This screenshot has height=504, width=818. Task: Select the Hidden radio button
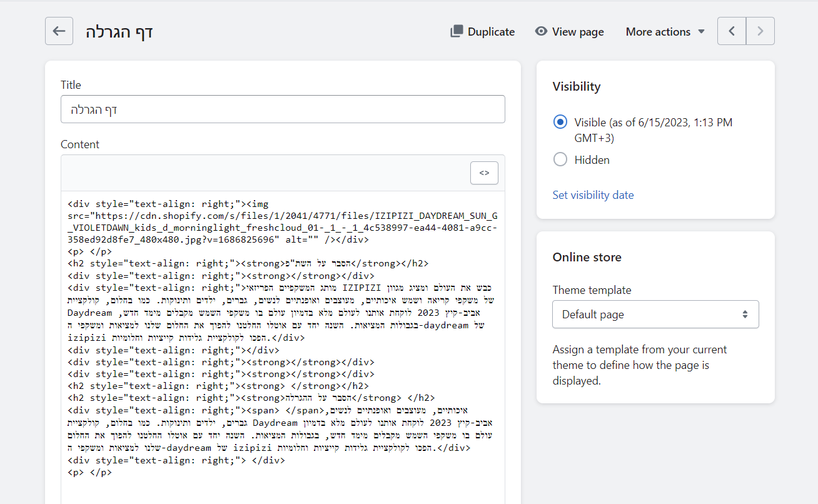click(560, 160)
